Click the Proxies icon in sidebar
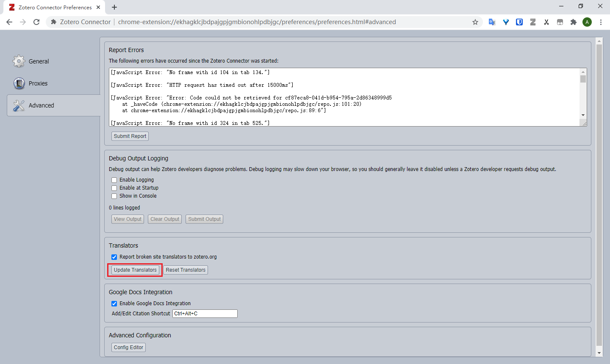This screenshot has width=610, height=364. coord(19,83)
